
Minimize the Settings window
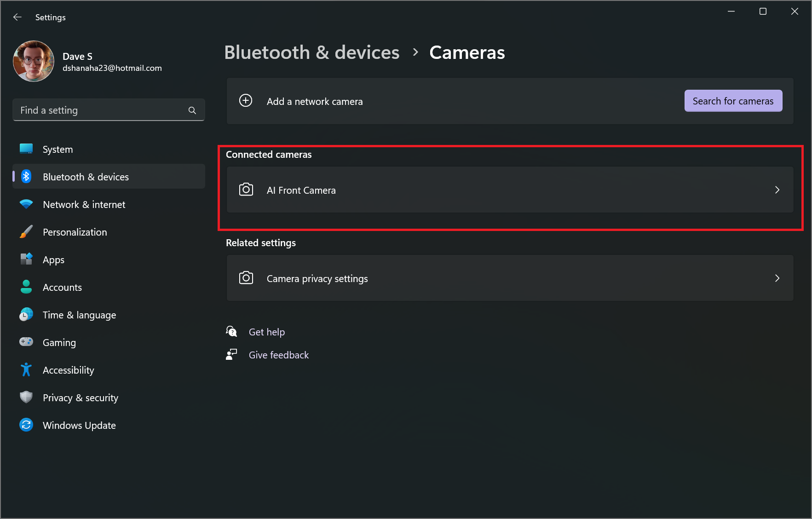pyautogui.click(x=731, y=12)
